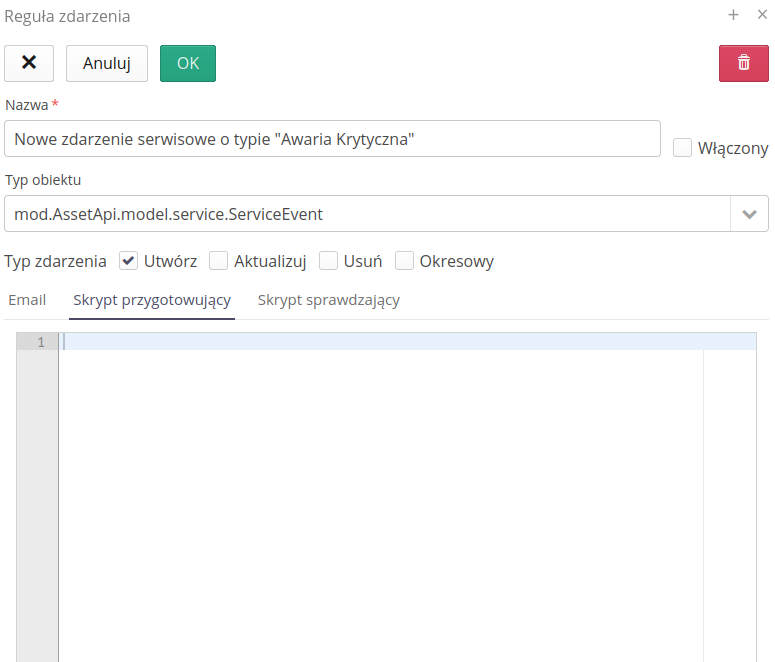Click line 1 in the script editor
Viewport: 775px width, 662px height.
380,342
